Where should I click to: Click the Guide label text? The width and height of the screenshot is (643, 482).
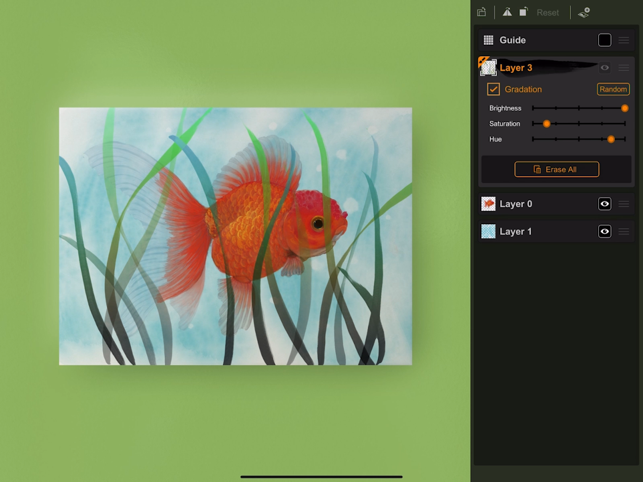click(513, 40)
